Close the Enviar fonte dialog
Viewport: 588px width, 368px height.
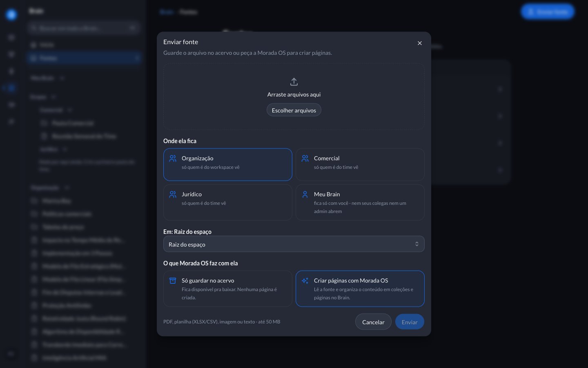tap(419, 43)
